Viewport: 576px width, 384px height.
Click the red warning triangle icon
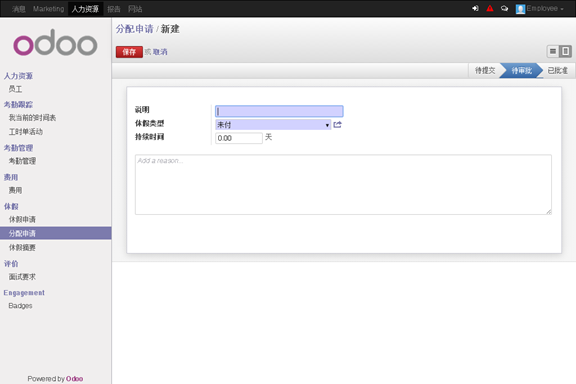pyautogui.click(x=490, y=8)
